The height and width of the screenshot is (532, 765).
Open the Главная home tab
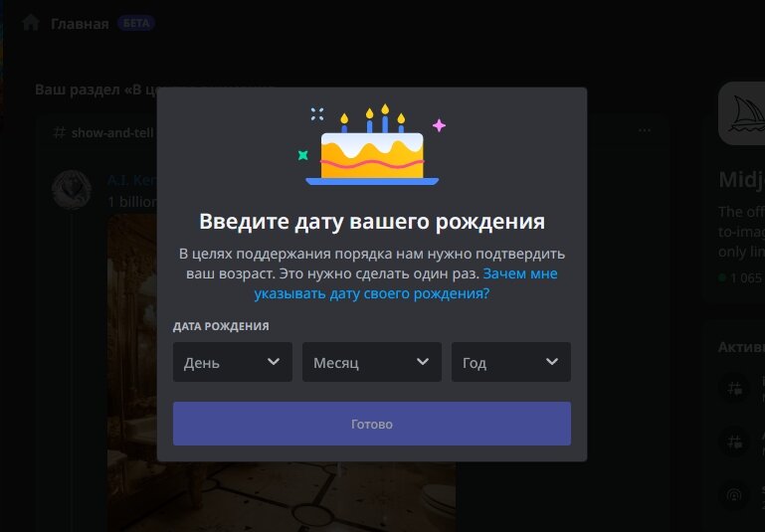pyautogui.click(x=80, y=24)
